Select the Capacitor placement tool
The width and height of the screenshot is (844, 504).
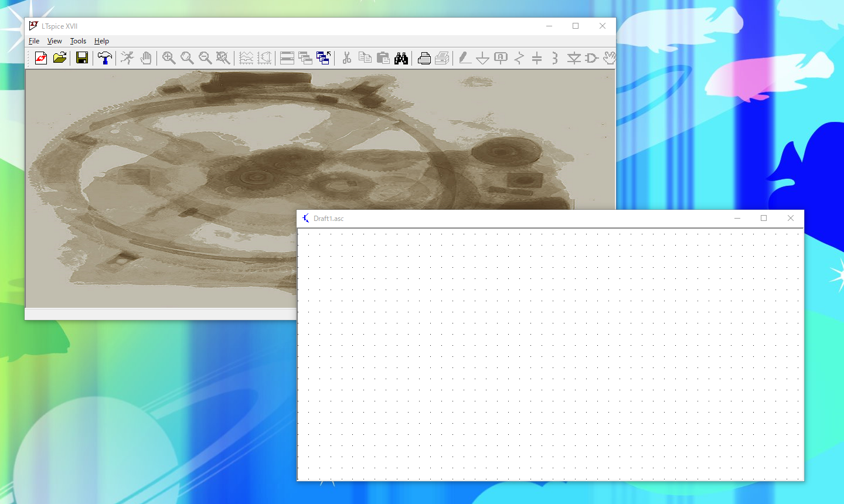pyautogui.click(x=537, y=58)
